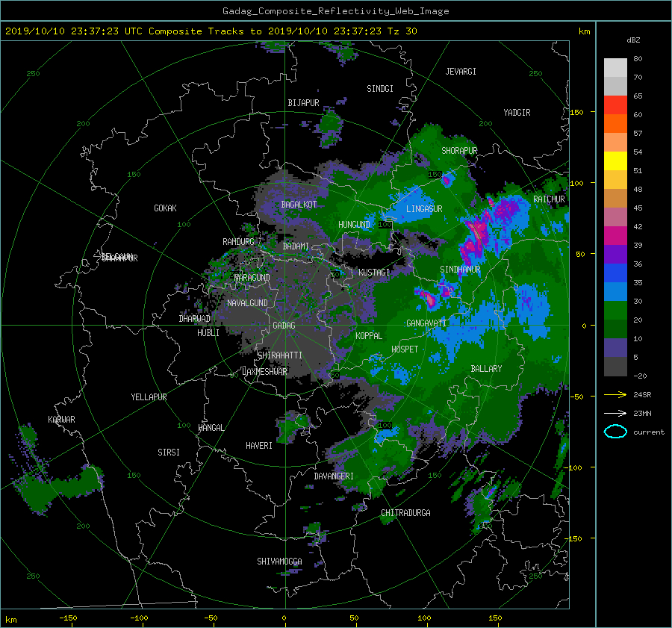Click the SHIVAMOGGA city label
The image size is (672, 628).
coord(279,562)
